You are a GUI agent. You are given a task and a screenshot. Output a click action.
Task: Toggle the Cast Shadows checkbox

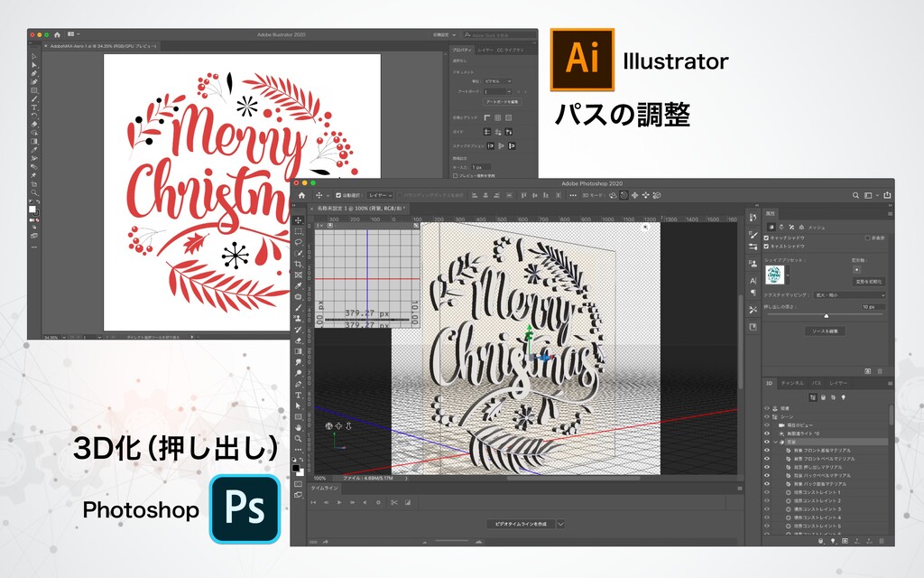(x=766, y=246)
